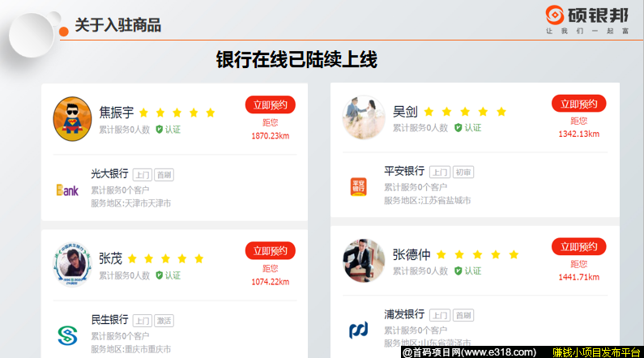This screenshot has height=358, width=644.
Task: Click the 光大银行 bank logo
Action: tap(67, 190)
